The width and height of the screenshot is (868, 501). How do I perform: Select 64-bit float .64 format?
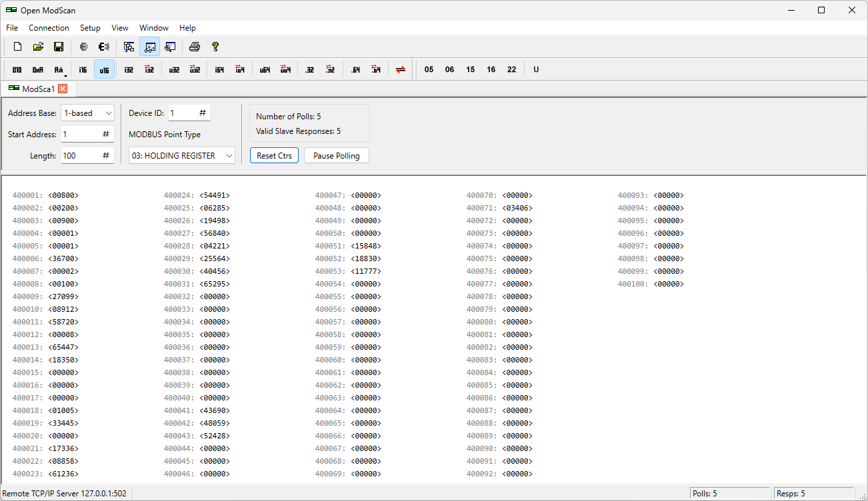coord(355,69)
